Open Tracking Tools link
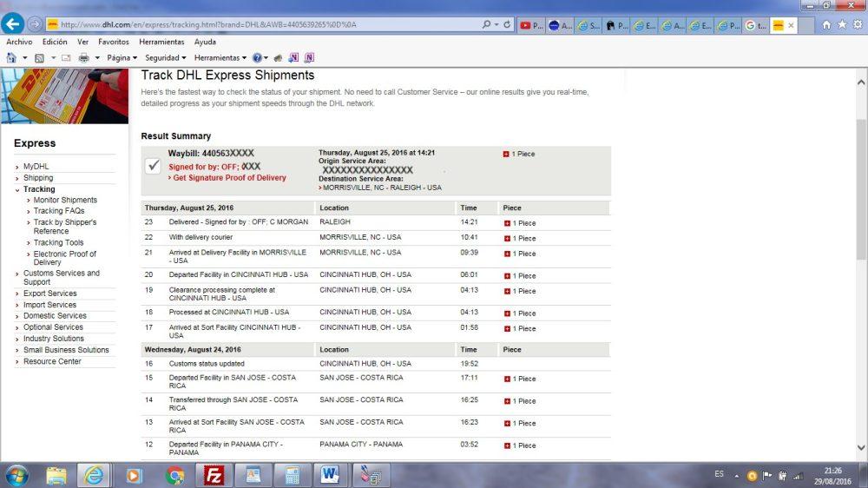The image size is (868, 488). click(58, 242)
